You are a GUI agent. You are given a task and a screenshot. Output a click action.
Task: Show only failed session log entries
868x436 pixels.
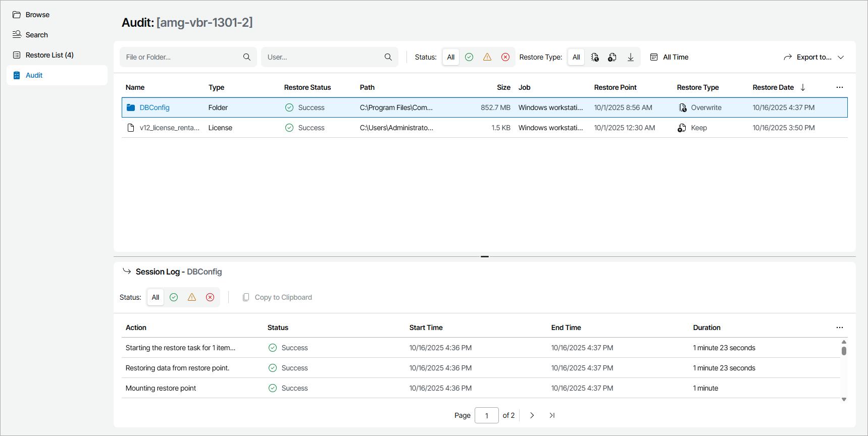[x=210, y=297]
